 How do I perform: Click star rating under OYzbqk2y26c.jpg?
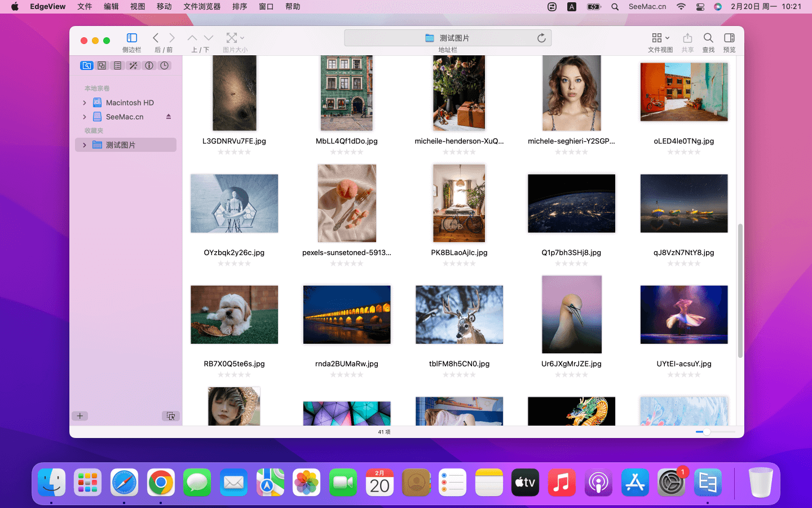(x=234, y=263)
